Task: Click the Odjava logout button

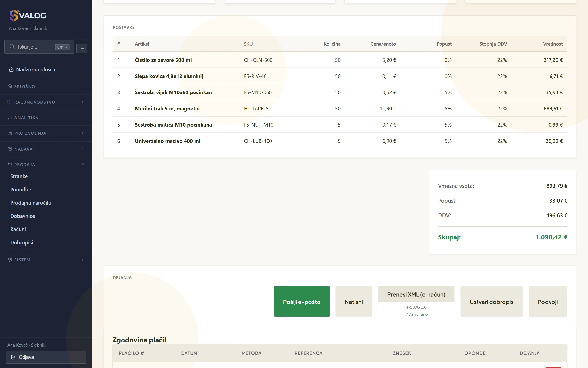Action: point(46,357)
